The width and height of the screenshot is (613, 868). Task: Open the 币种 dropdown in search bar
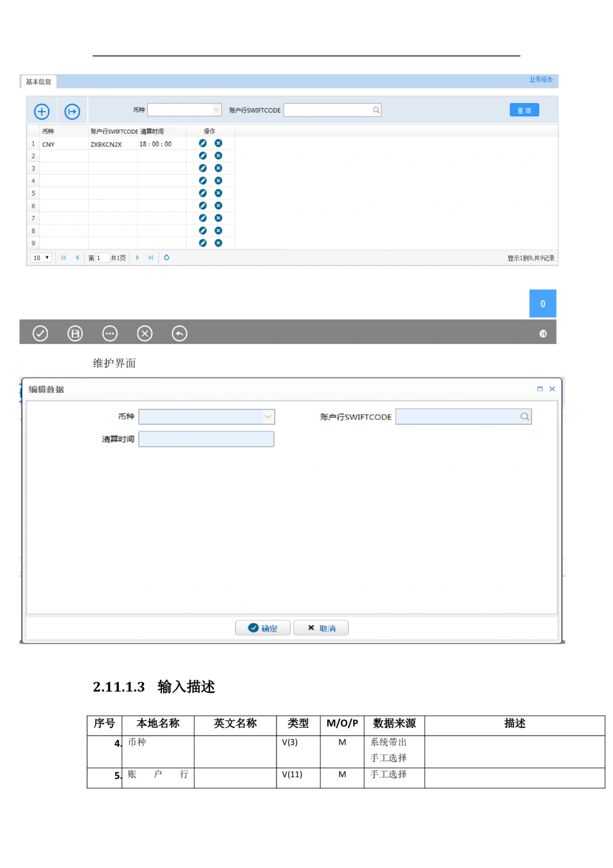pos(216,110)
